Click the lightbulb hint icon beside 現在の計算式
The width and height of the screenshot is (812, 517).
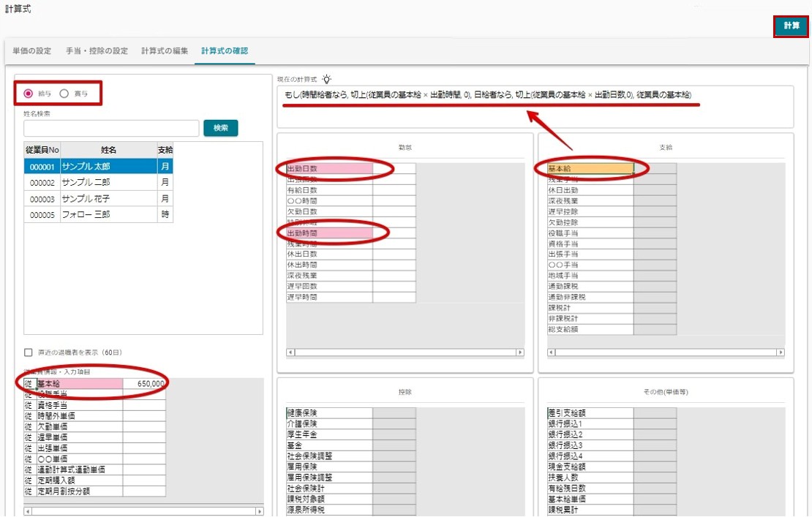point(326,79)
